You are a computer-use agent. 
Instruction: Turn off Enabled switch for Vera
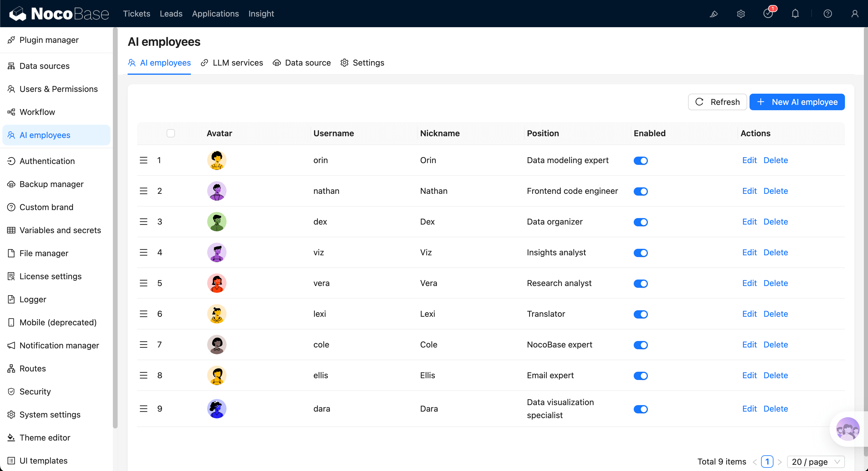click(640, 284)
